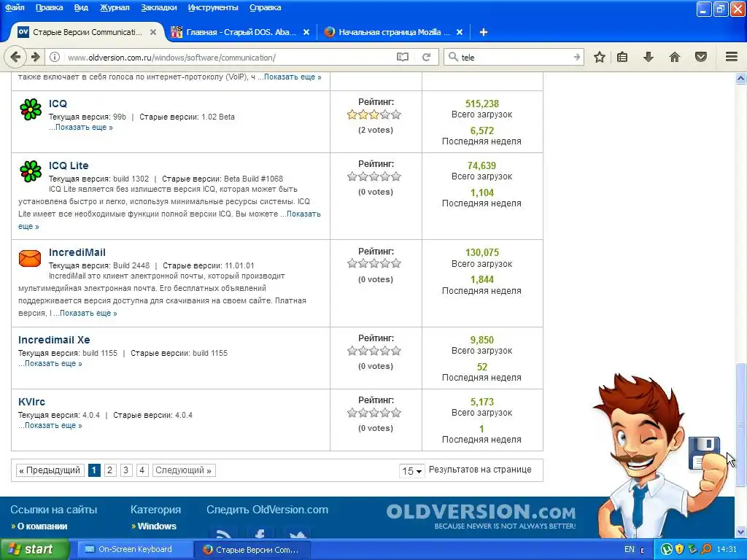Screen dimensions: 747x560
Task: Open the Справка menu
Action: point(265,7)
